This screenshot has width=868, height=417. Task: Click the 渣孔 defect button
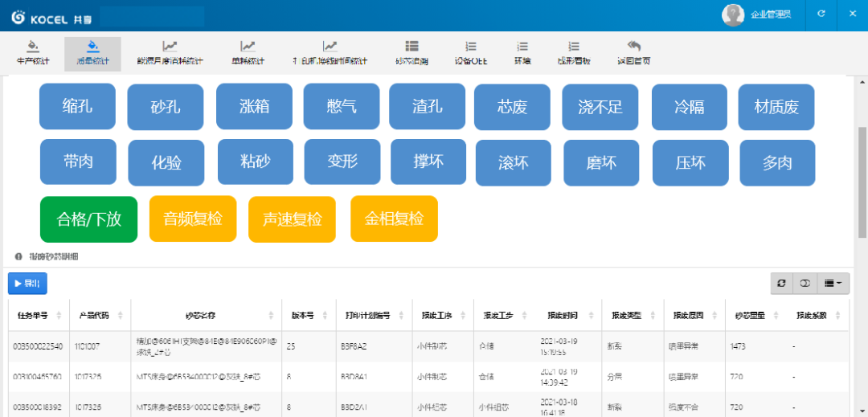point(428,106)
